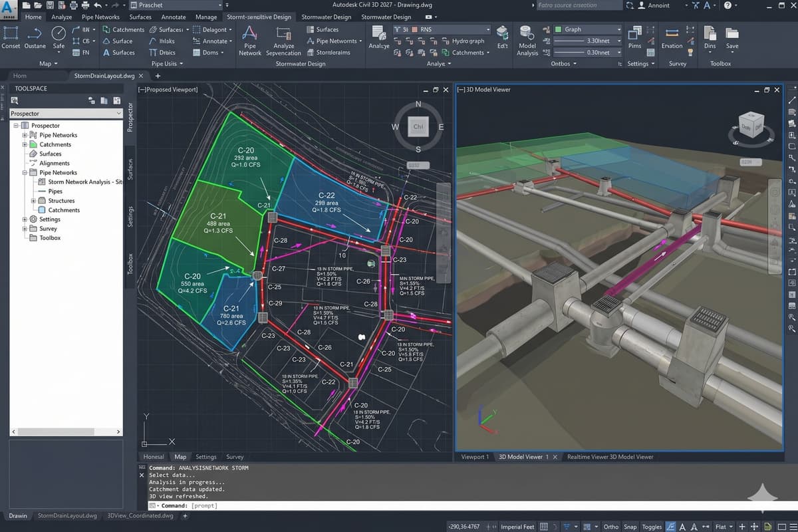This screenshot has width=798, height=532.
Task: Toggle Snap in status bar
Action: pos(630,526)
